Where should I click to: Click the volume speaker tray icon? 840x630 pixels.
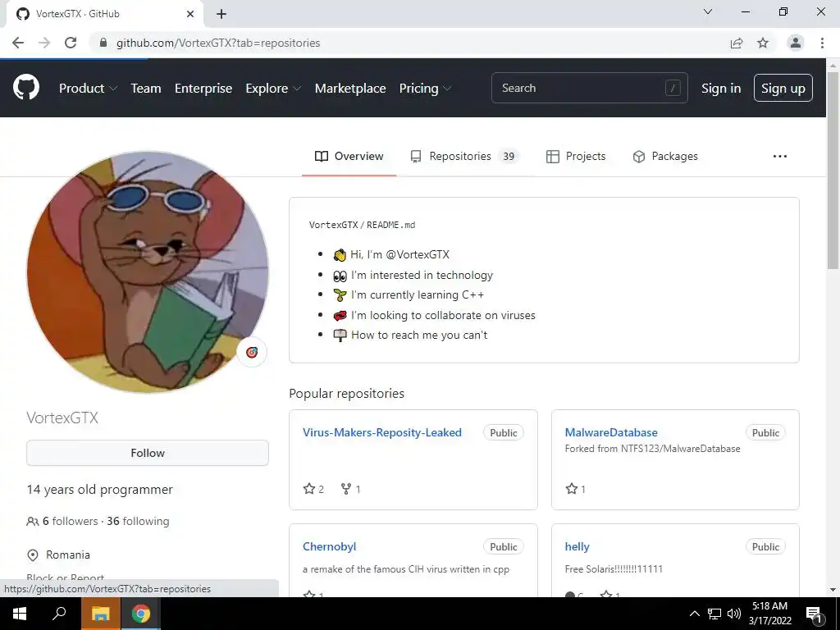[x=734, y=614]
